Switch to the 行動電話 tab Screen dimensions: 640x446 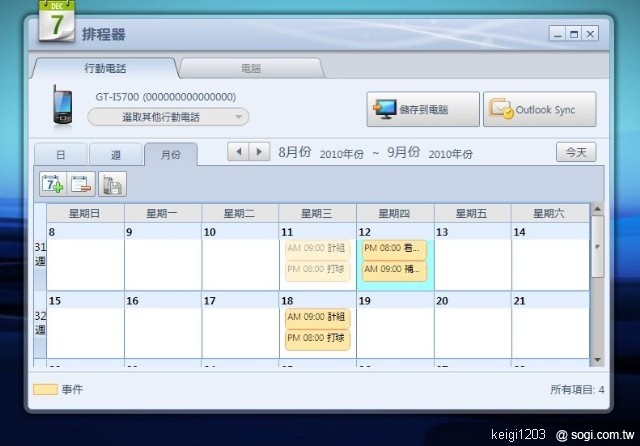click(104, 68)
